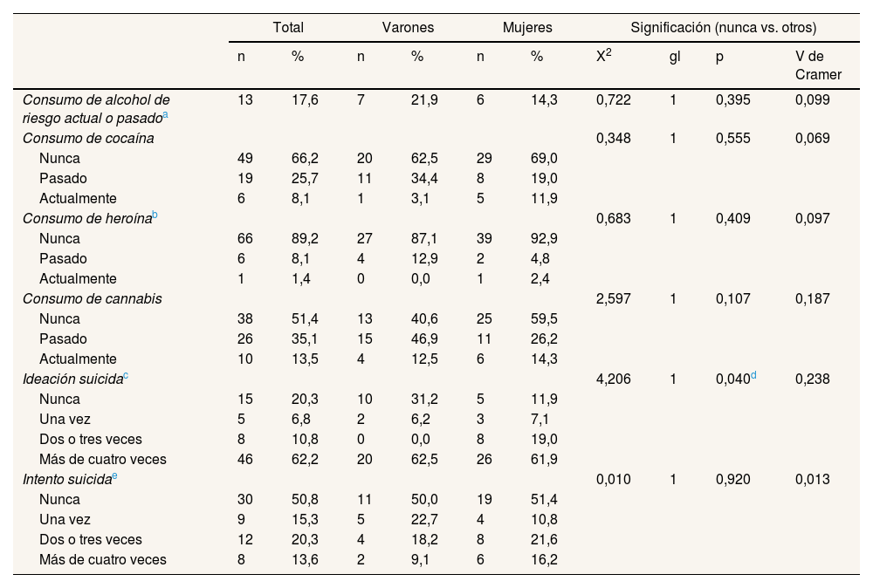
Task: Click the Total column header
Action: (x=288, y=28)
